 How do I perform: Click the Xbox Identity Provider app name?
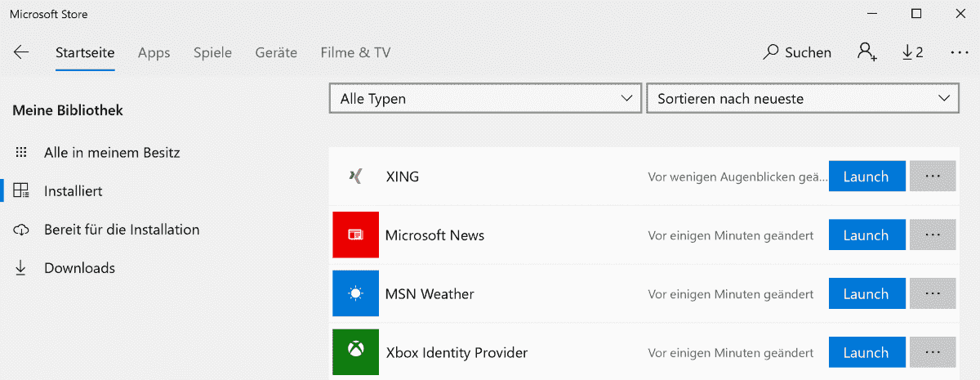click(457, 352)
